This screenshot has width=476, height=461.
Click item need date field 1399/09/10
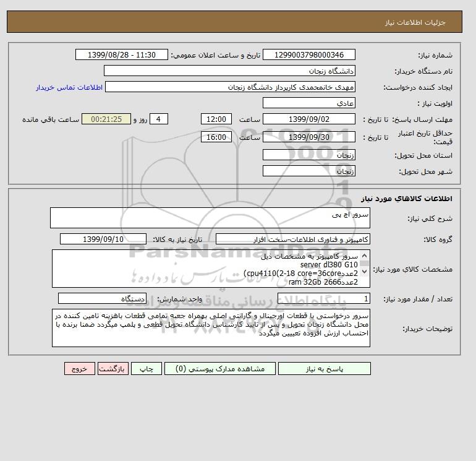click(103, 239)
